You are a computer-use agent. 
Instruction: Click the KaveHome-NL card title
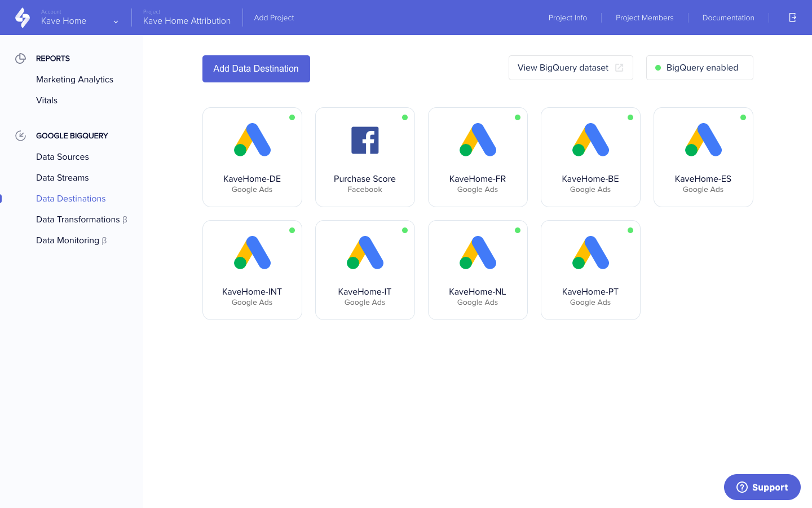478,292
